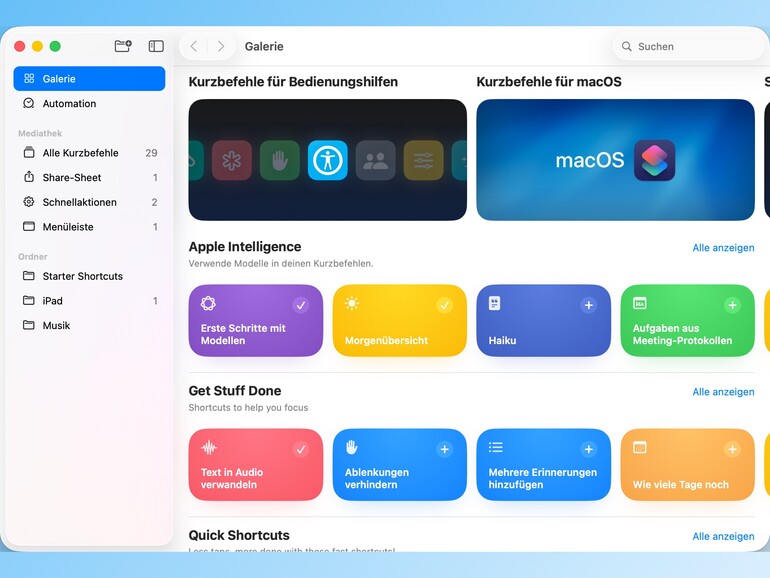Open Mehrere Erinnerungen hinzufügen card
770x578 pixels.
click(x=544, y=465)
